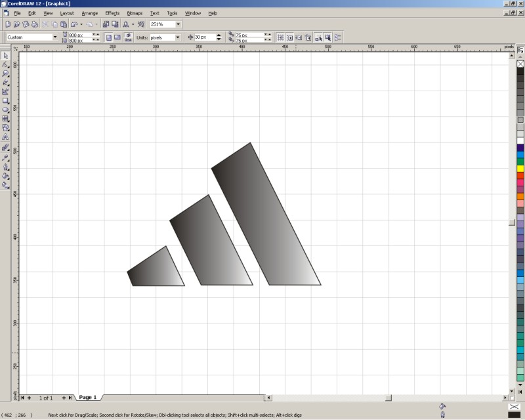Click the Copy icon
Viewport: 525px width, 420px height.
[x=54, y=24]
